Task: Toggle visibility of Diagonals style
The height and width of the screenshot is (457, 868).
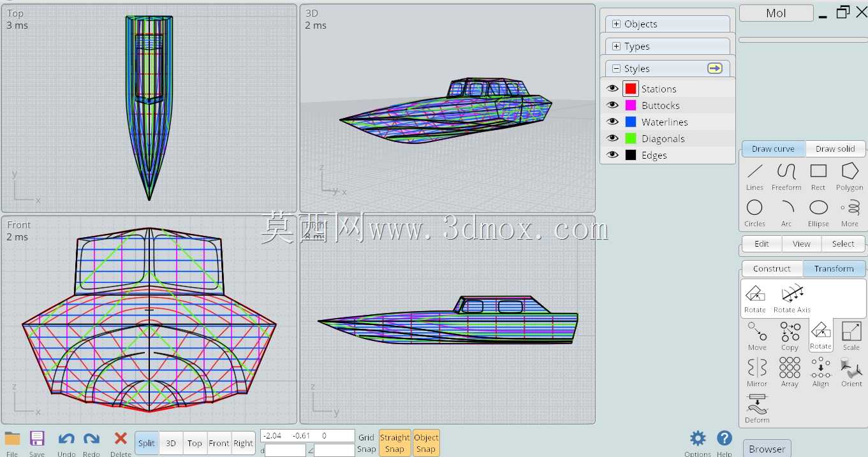Action: click(613, 138)
